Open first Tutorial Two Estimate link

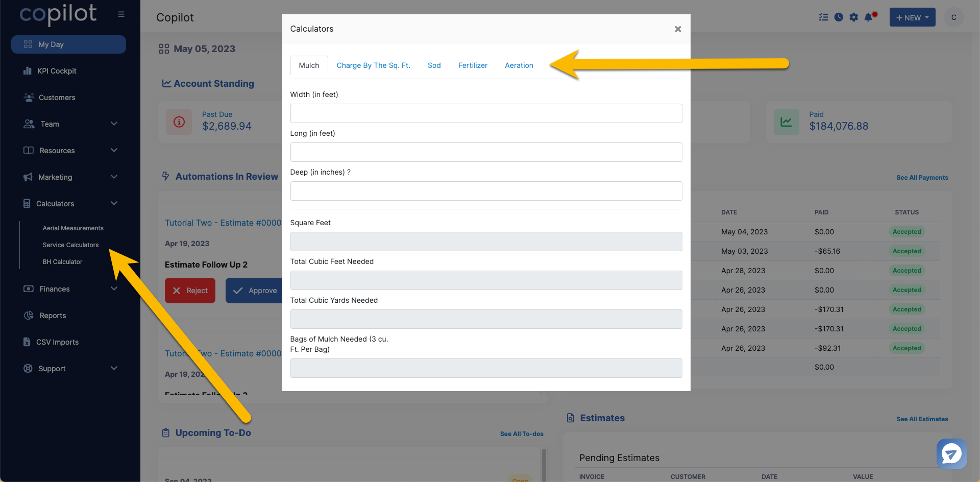click(x=223, y=223)
